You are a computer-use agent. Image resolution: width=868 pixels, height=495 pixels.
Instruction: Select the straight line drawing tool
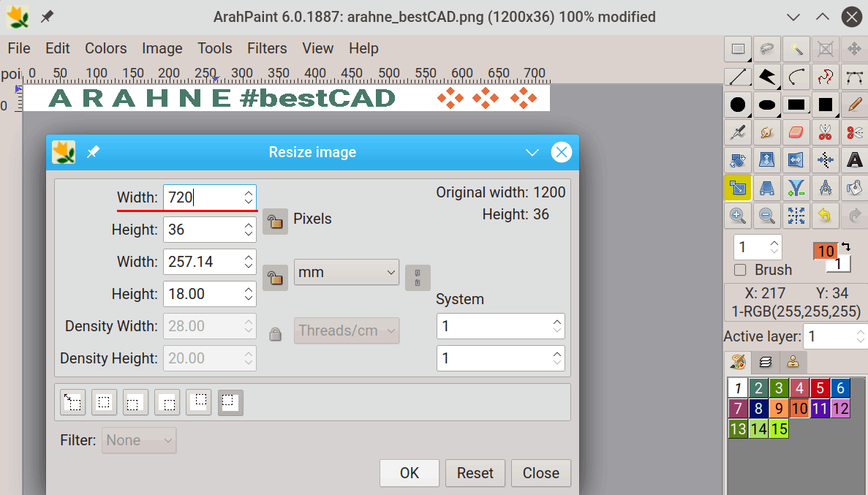click(738, 77)
